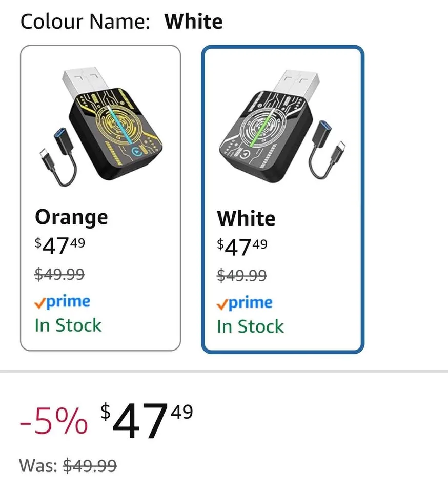
Task: Click the Colour Name heading label
Action: click(x=85, y=22)
